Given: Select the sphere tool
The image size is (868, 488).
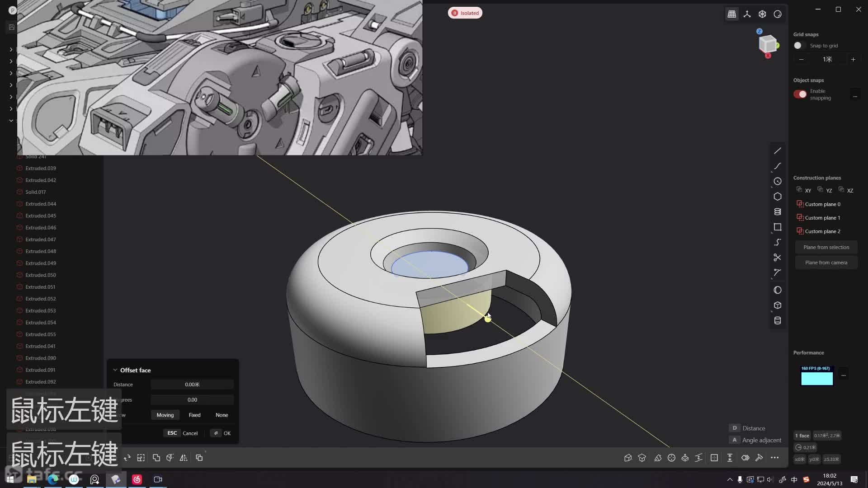Looking at the screenshot, I should click(778, 290).
